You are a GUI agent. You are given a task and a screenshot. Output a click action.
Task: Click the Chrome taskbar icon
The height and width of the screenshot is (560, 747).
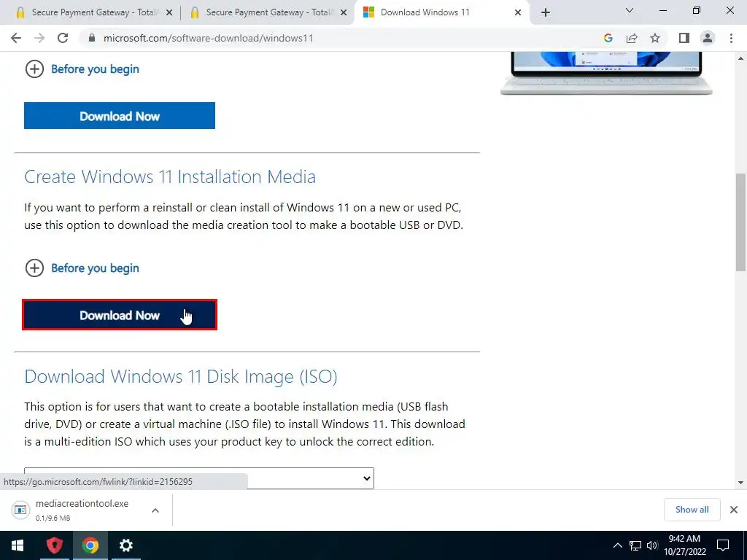(90, 545)
